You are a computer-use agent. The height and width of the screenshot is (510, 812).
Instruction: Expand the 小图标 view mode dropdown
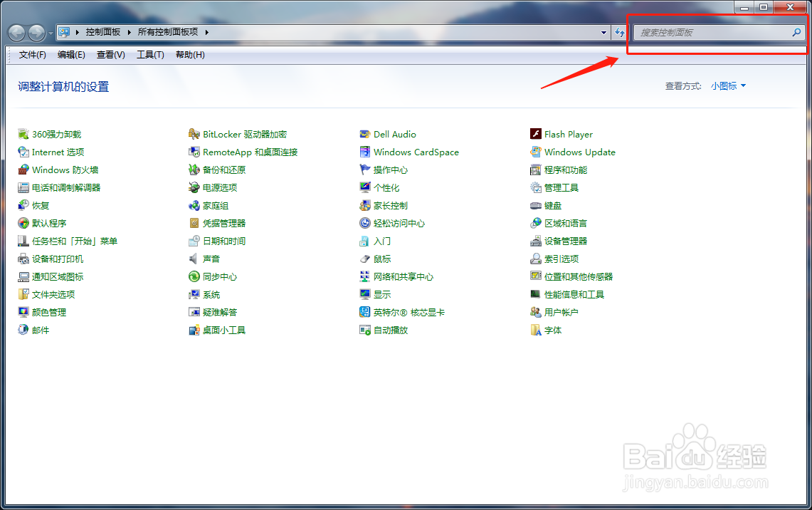coord(728,86)
